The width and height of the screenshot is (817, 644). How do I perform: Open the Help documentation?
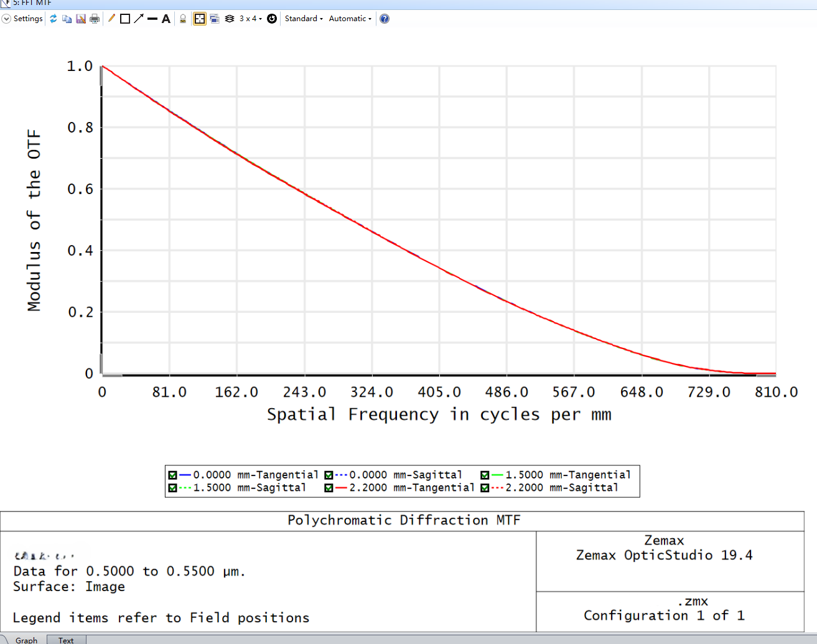tap(384, 19)
